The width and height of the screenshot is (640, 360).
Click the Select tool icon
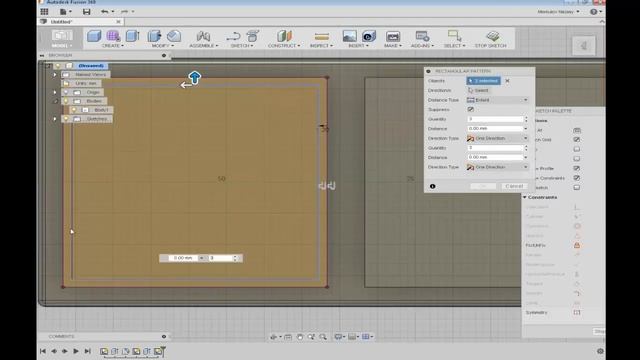click(x=454, y=36)
